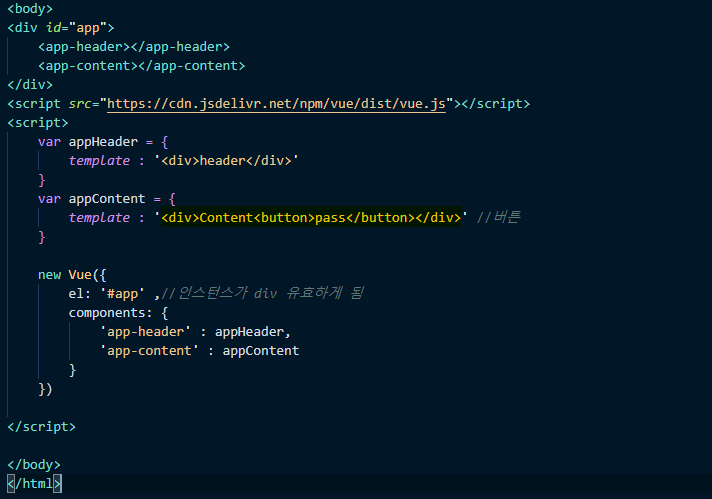Click the '<div>header</div>' template string
This screenshot has width=712, height=499.
coord(226,161)
